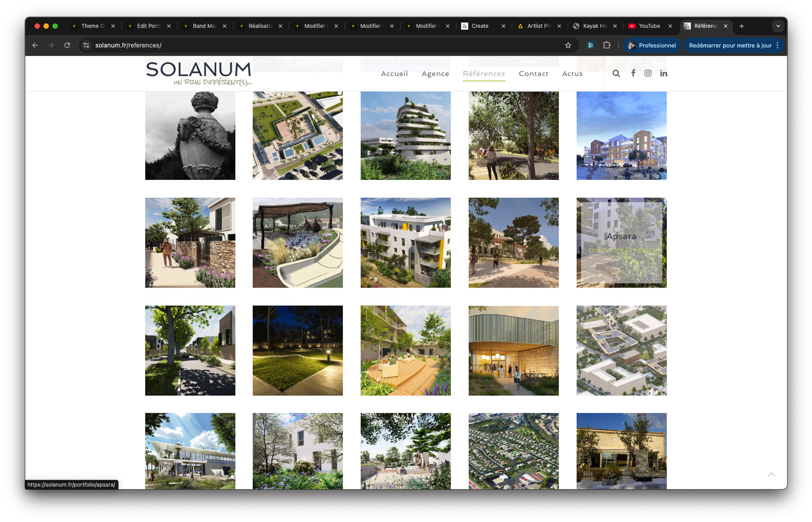Open the Agence menu item
This screenshot has height=522, width=812.
(435, 74)
